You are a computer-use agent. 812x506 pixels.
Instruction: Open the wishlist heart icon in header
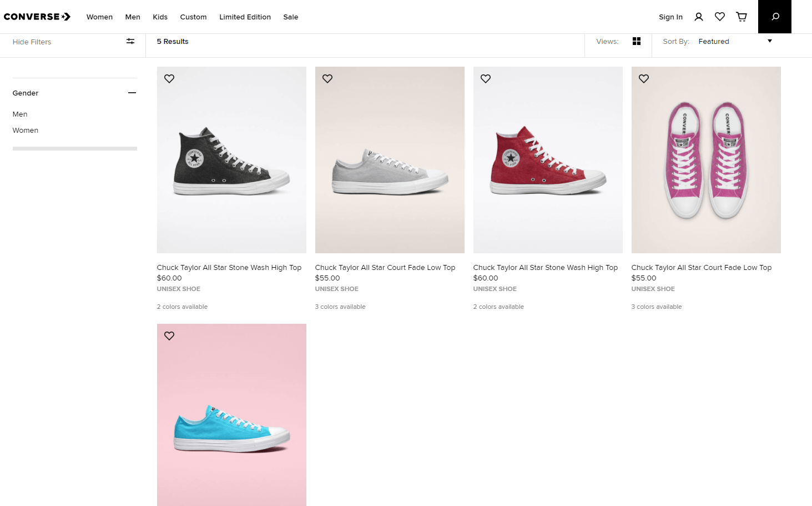pos(720,17)
